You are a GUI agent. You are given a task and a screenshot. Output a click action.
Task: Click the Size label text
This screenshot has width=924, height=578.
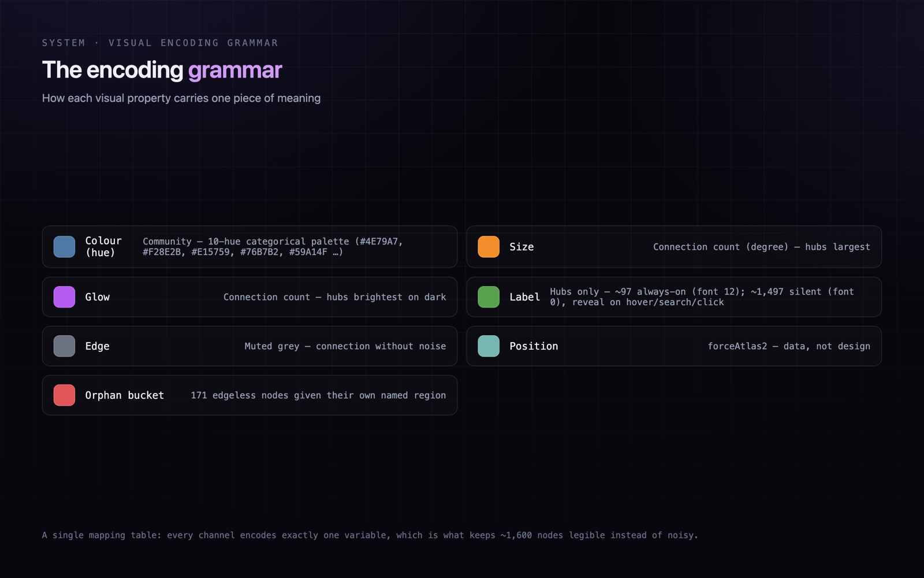click(521, 247)
